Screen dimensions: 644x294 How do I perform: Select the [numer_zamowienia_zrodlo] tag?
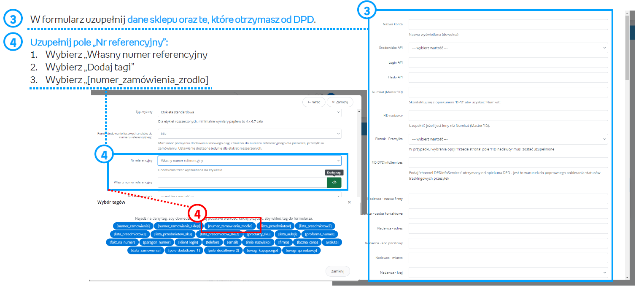click(x=230, y=226)
